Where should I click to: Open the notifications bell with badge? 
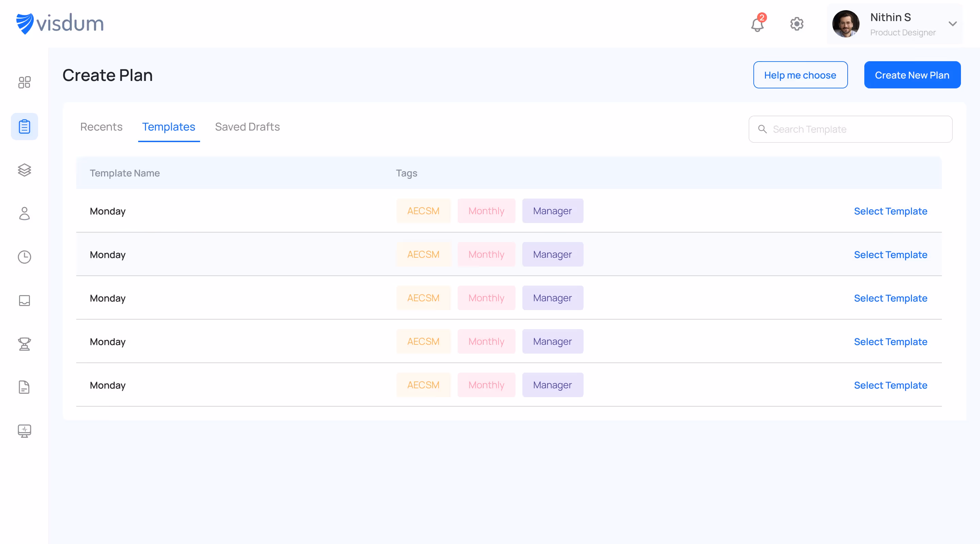(x=757, y=24)
